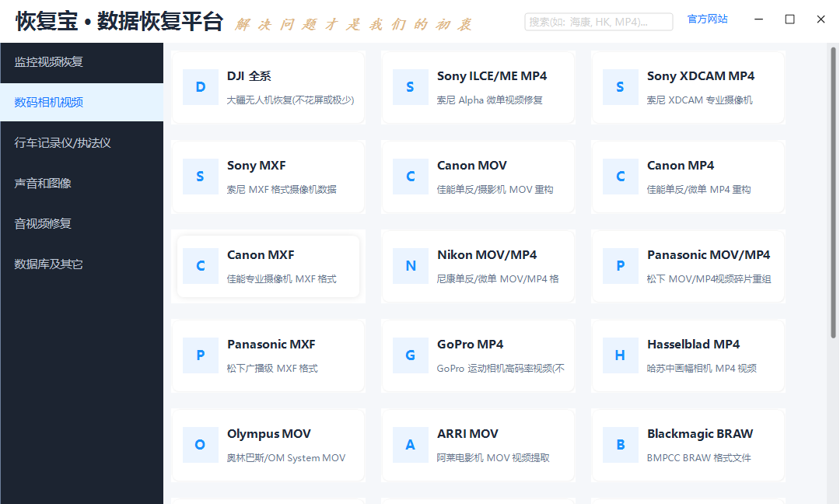The image size is (840, 504).
Task: Minimize the 恢复宝 window
Action: (758, 19)
